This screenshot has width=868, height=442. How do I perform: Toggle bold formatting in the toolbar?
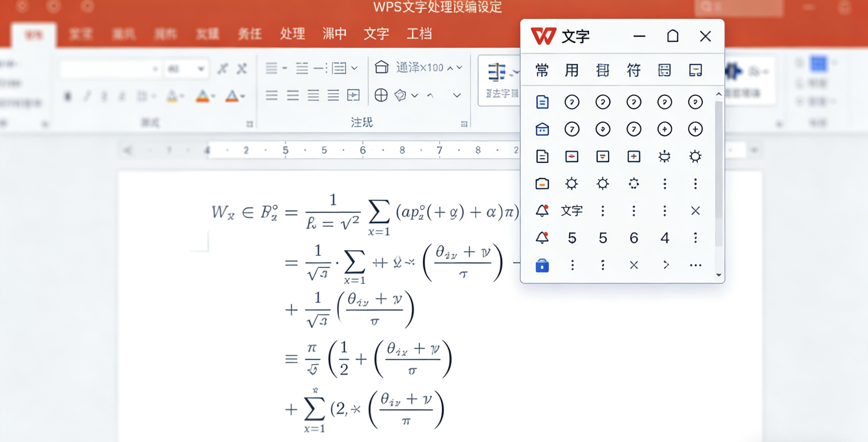pos(69,96)
